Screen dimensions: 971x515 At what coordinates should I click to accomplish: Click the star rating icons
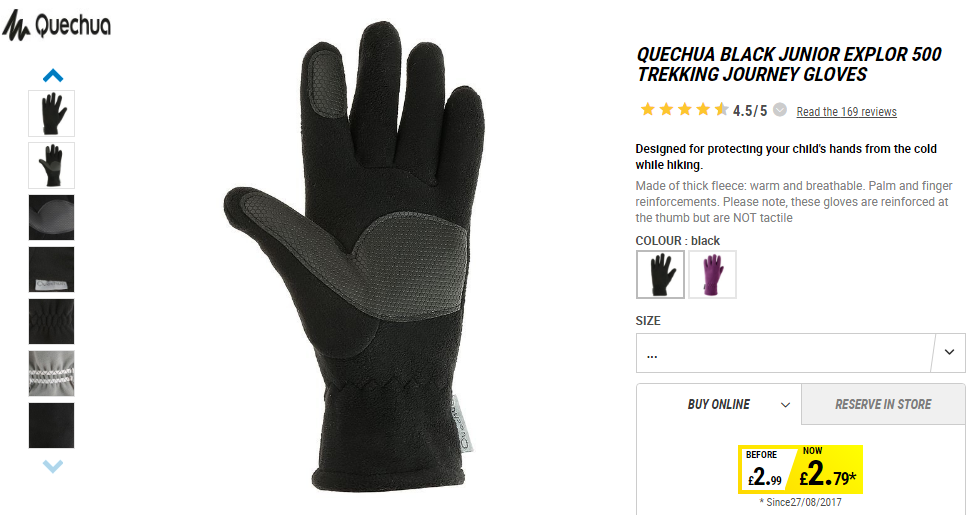pos(684,110)
